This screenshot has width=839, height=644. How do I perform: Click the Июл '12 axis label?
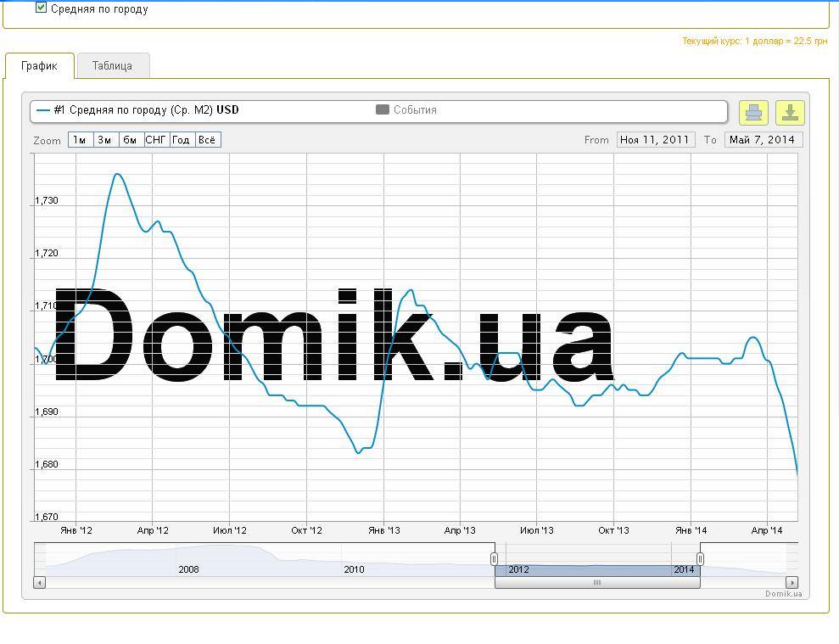tap(230, 530)
